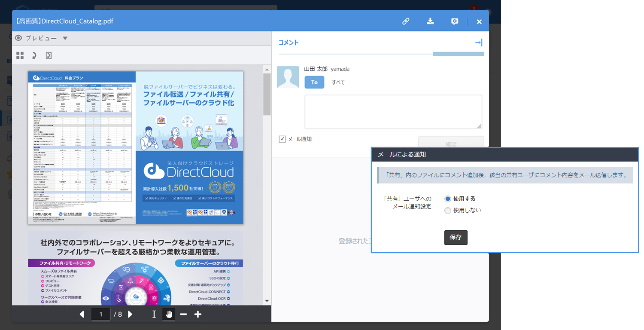
Task: Click the 山田 太郎 user name
Action: [x=316, y=69]
